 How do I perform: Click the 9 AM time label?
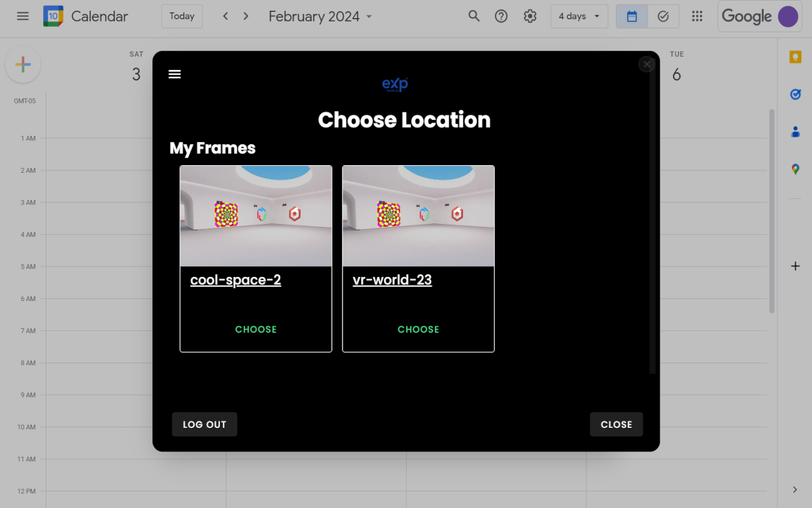(x=28, y=395)
